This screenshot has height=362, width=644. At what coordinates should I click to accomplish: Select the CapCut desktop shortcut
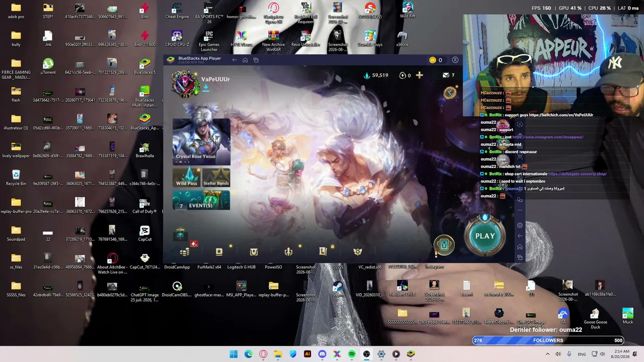(x=144, y=234)
